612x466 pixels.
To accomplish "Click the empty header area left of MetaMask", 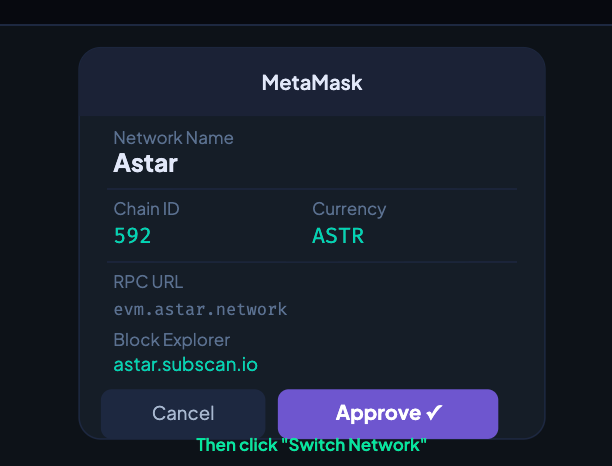I will [160, 83].
